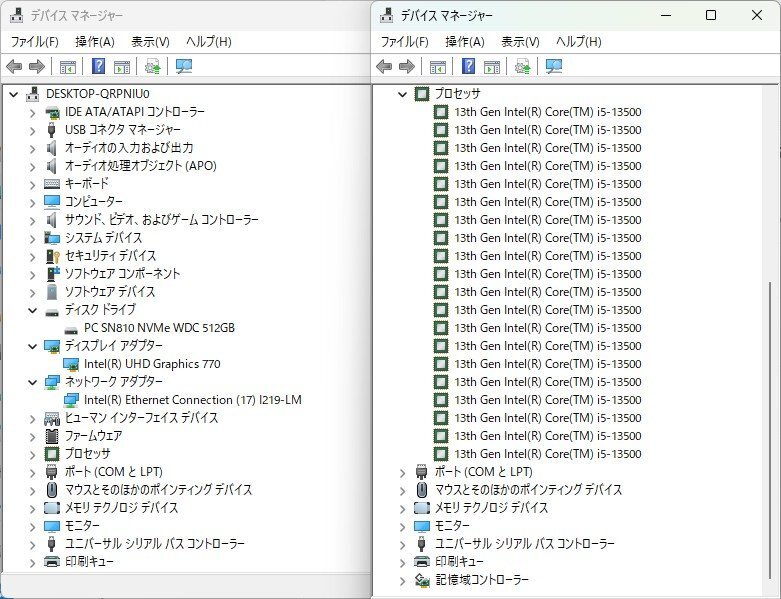Expand ポート (COM と LPT) in right window
Image resolution: width=781 pixels, height=599 pixels.
[402, 472]
